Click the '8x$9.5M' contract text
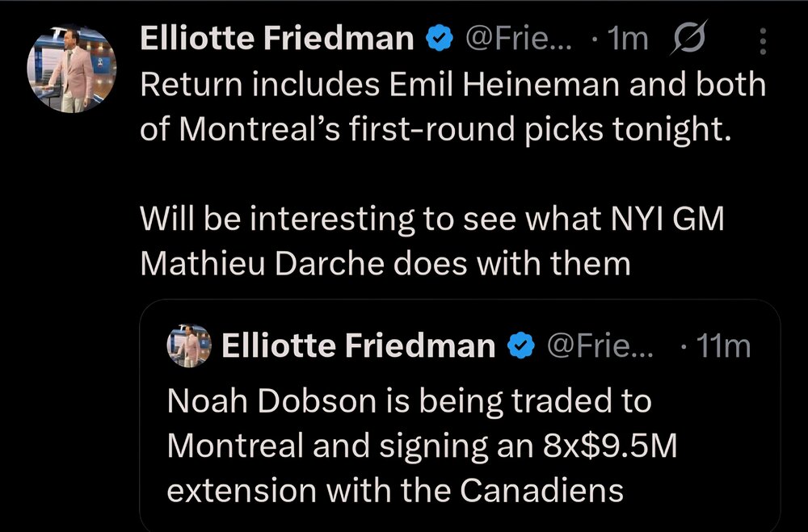808x532 pixels. pyautogui.click(x=609, y=446)
